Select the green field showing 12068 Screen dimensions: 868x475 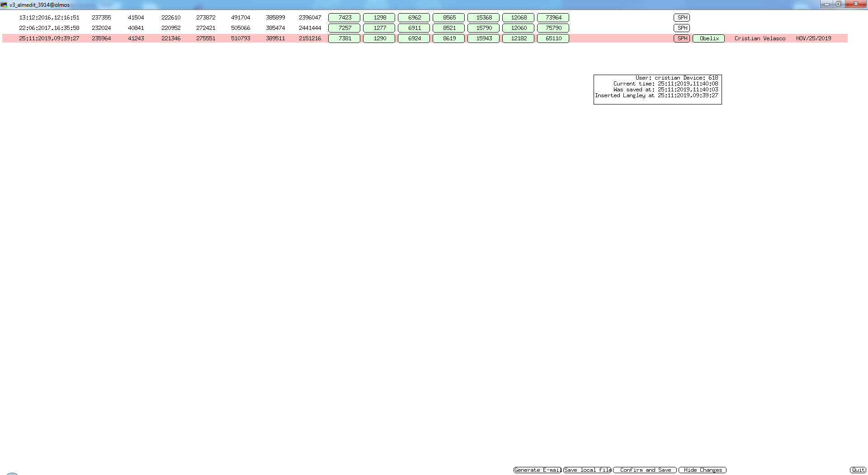519,18
